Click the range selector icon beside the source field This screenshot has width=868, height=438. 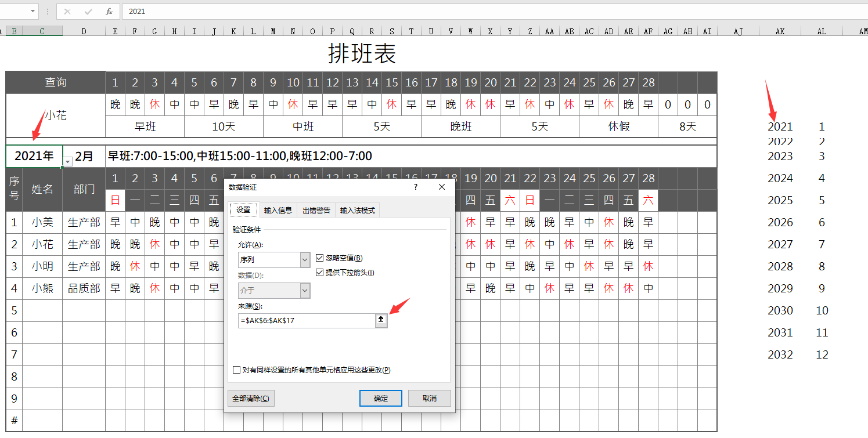(381, 320)
